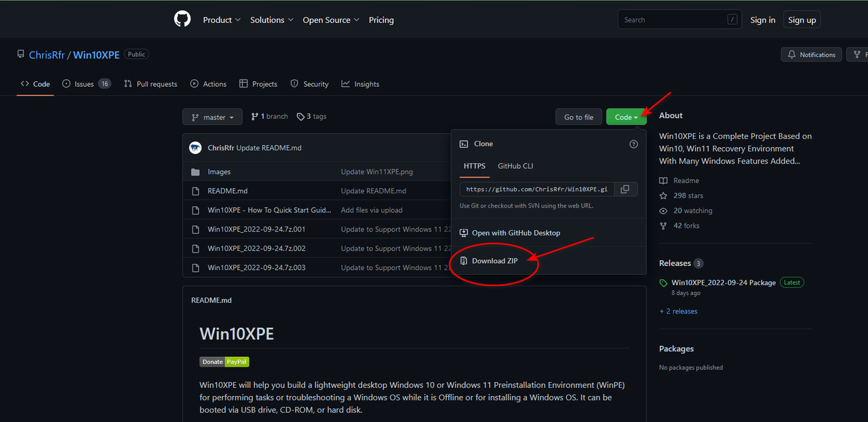868x422 pixels.
Task: Open the Insights tab
Action: pos(360,84)
